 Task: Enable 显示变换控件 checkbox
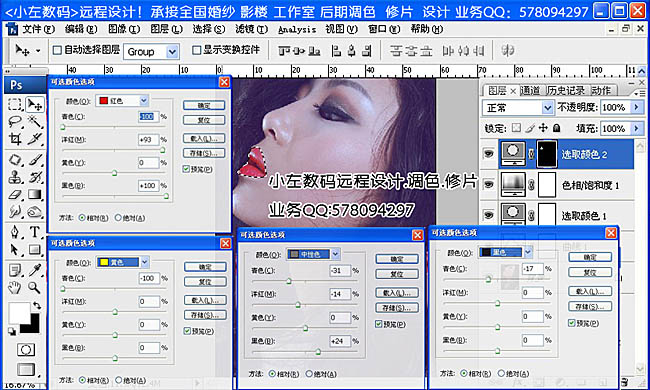tap(196, 50)
